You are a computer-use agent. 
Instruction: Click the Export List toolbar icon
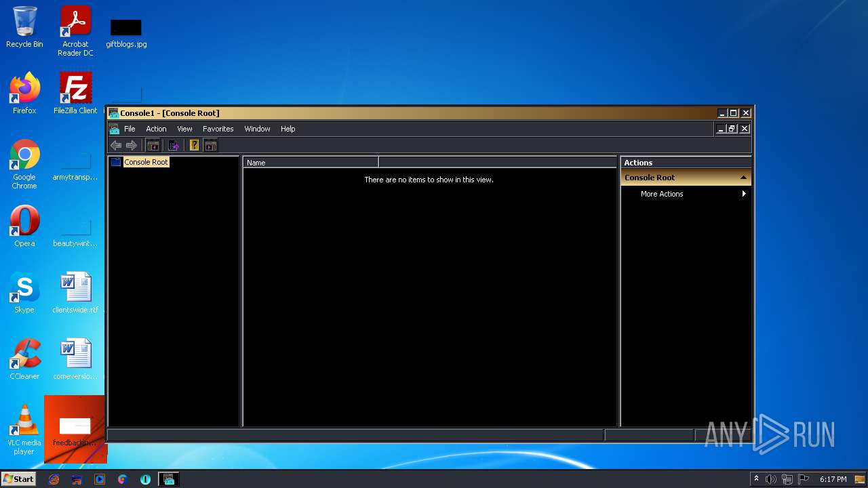[x=174, y=145]
